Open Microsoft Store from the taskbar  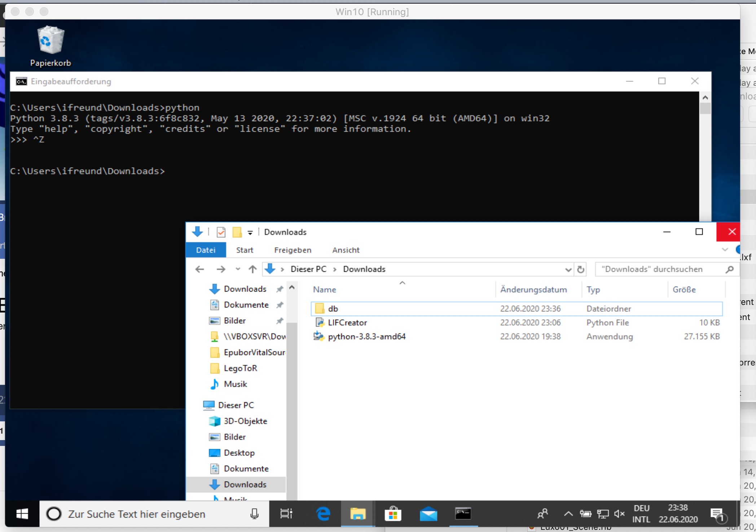[x=393, y=514]
